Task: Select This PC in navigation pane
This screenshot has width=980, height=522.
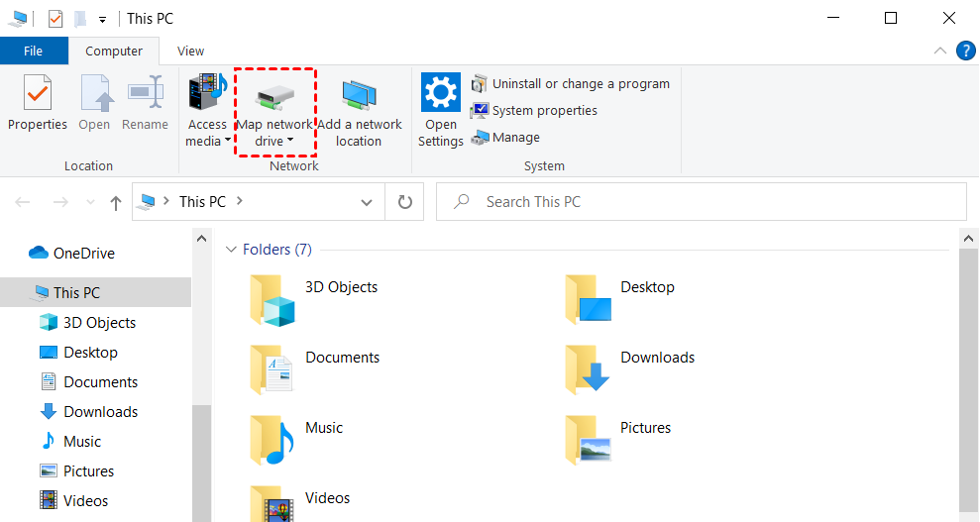Action: [x=96, y=292]
